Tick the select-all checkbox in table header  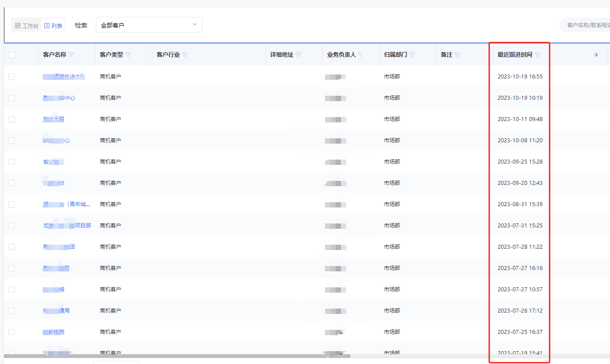(12, 55)
